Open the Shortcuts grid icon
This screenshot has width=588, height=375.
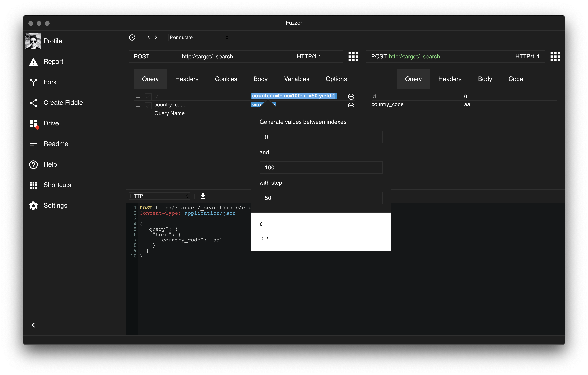point(33,185)
